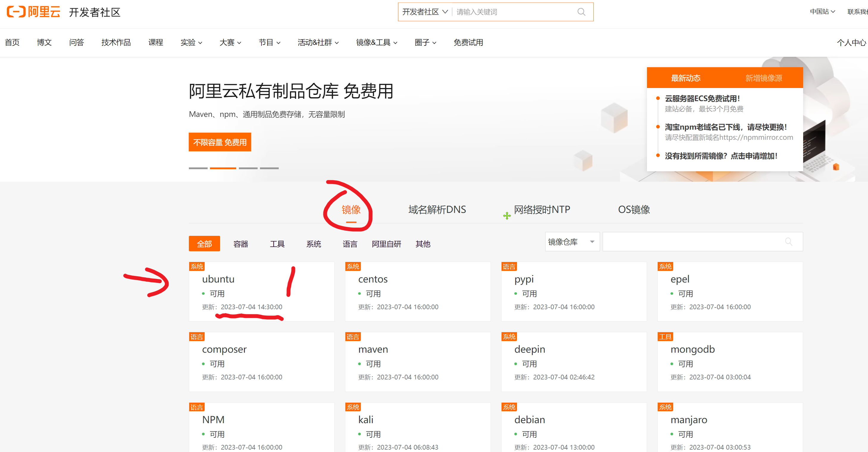Filter mirrors by 其他
Viewport: 868px width, 452px height.
pyautogui.click(x=422, y=244)
